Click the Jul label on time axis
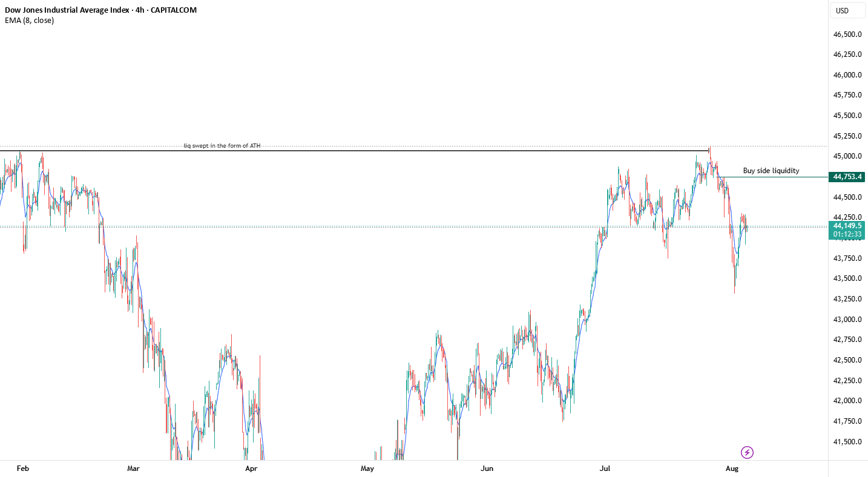The width and height of the screenshot is (868, 477). [605, 469]
